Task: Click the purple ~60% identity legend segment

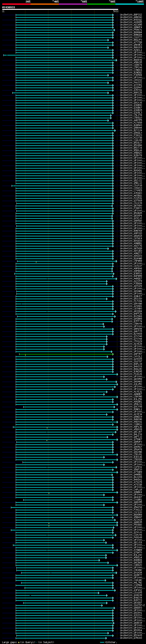Action: pyautogui.click(x=73, y=4)
